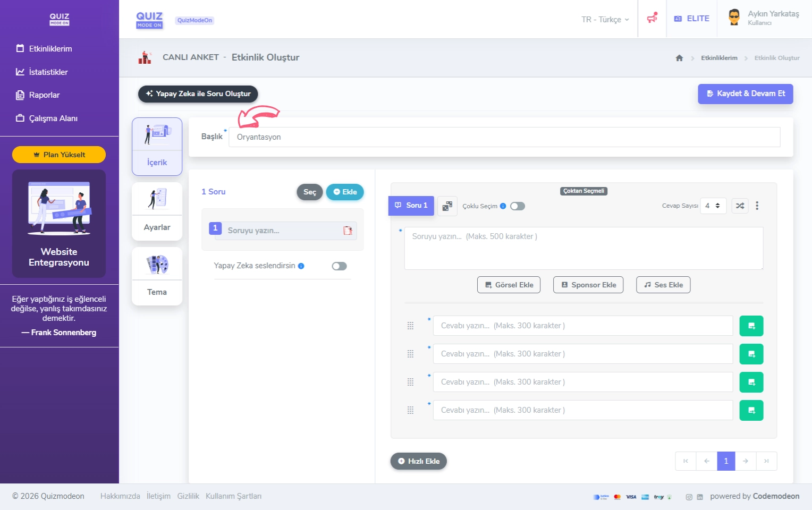Click Yapay Zeka ile Soru Oluştur

(198, 93)
